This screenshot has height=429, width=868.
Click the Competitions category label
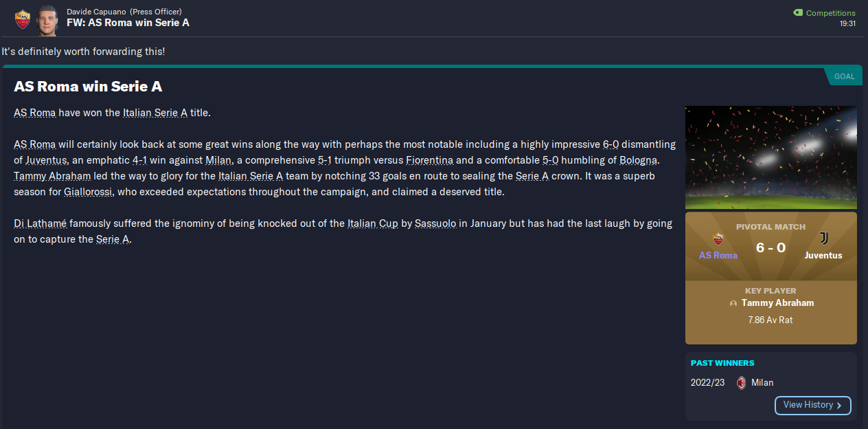tap(830, 13)
